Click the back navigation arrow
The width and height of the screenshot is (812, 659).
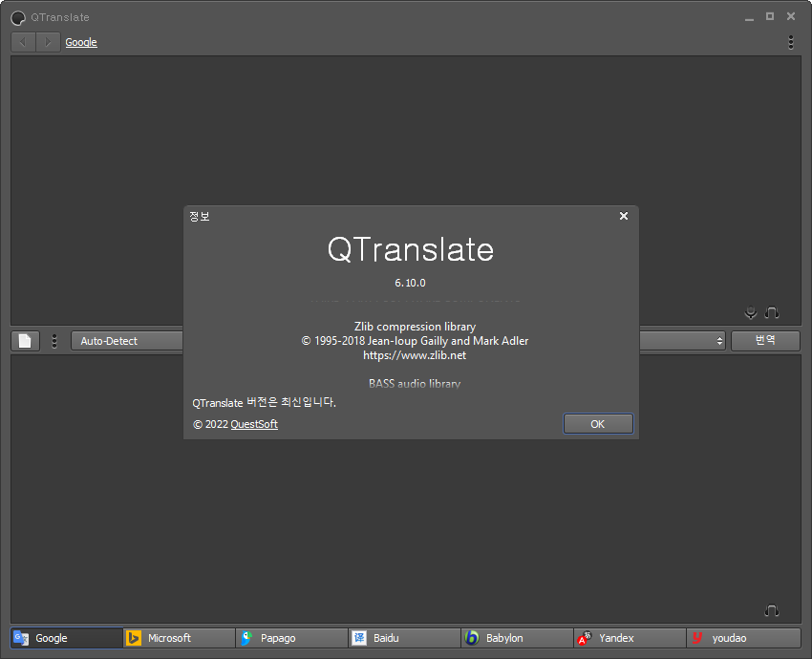[x=23, y=42]
